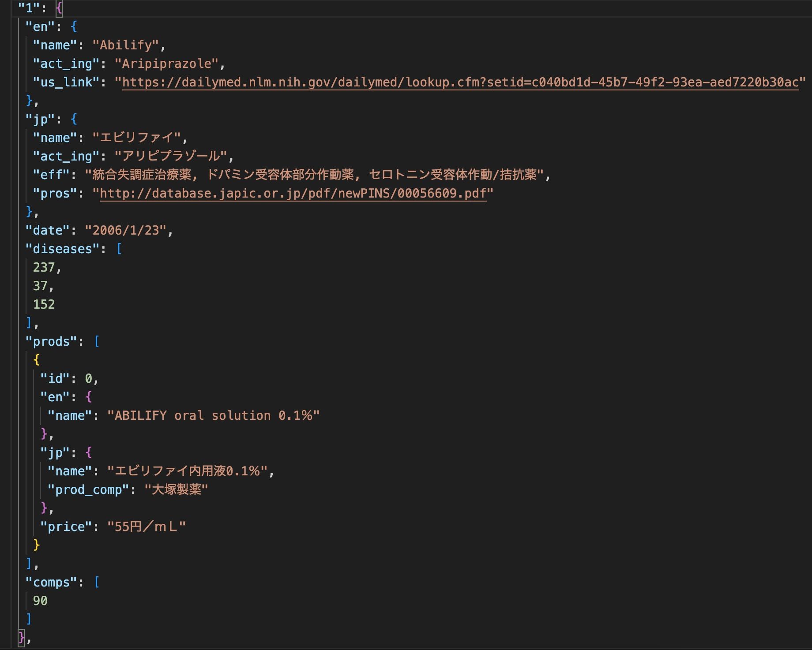812x650 pixels.
Task: Select the number 237 in diseases
Action: [44, 268]
